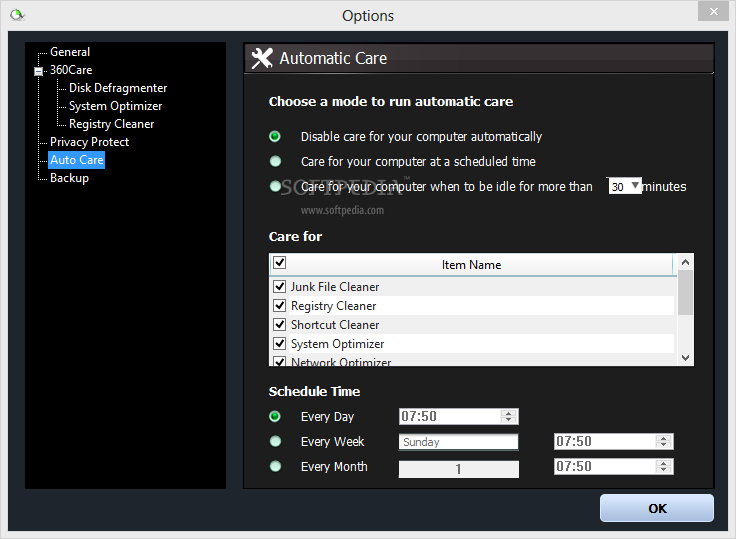Open Disk Defragmenter settings
736x539 pixels.
[118, 88]
